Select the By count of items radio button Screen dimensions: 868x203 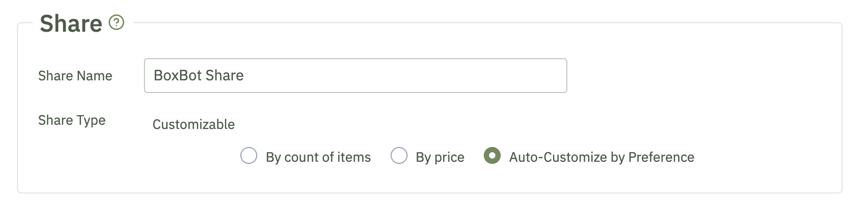(249, 156)
